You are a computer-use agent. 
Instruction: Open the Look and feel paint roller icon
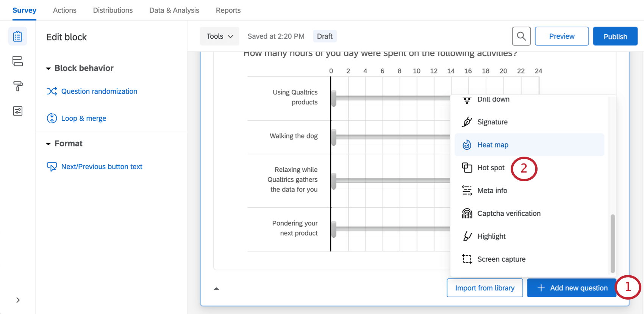coord(17,86)
